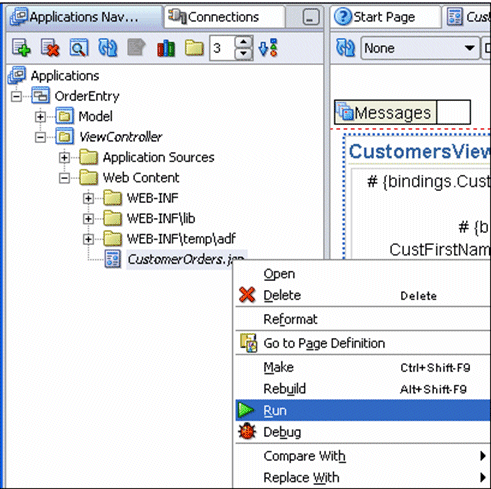
Task: Choose Go to Page Definition
Action: (363, 343)
